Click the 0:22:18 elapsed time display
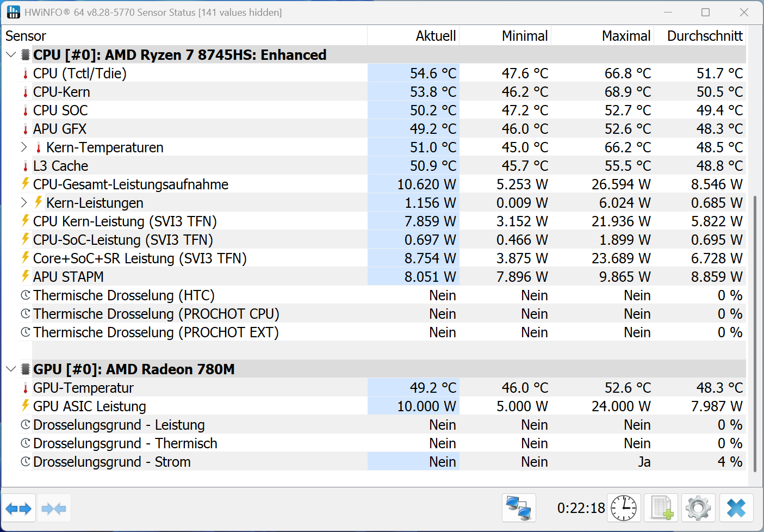 (581, 508)
